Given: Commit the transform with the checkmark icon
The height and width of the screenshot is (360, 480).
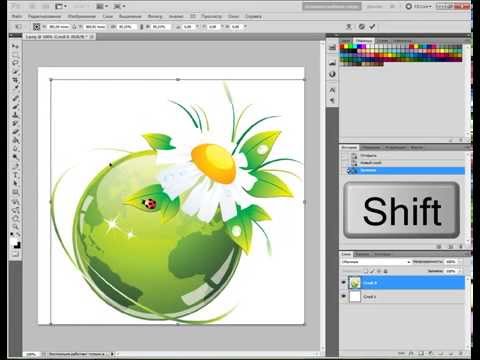Looking at the screenshot, I should point(372,26).
